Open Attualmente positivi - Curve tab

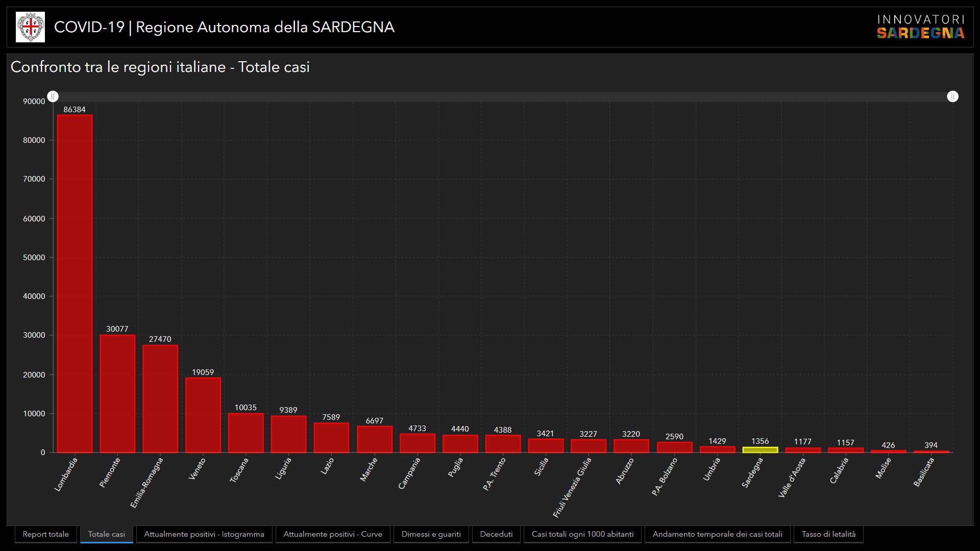tap(333, 534)
